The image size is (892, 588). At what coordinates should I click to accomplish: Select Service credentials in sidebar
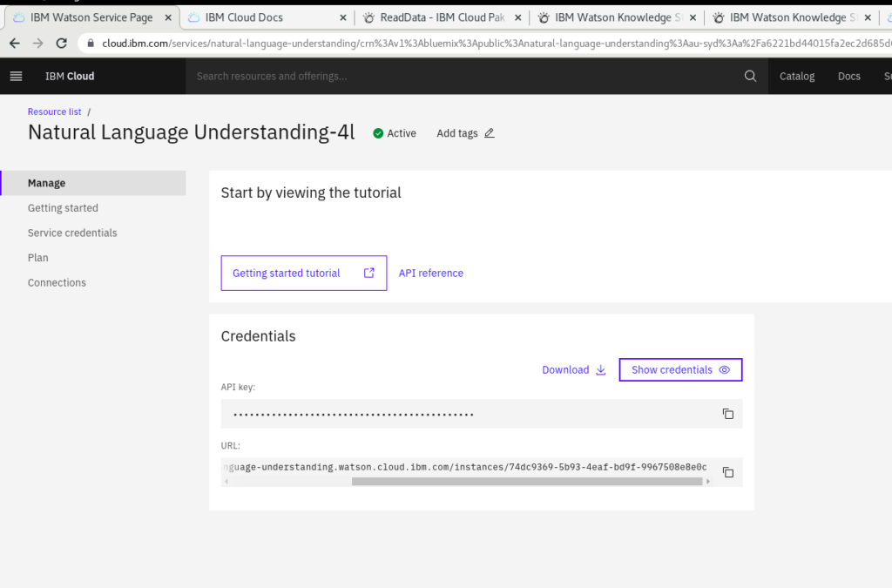72,233
